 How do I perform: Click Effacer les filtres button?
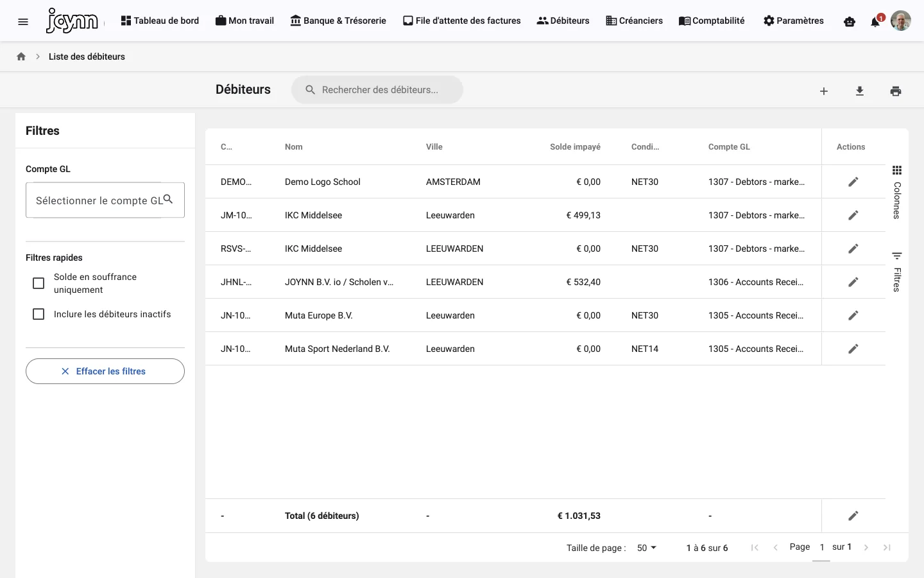[105, 371]
